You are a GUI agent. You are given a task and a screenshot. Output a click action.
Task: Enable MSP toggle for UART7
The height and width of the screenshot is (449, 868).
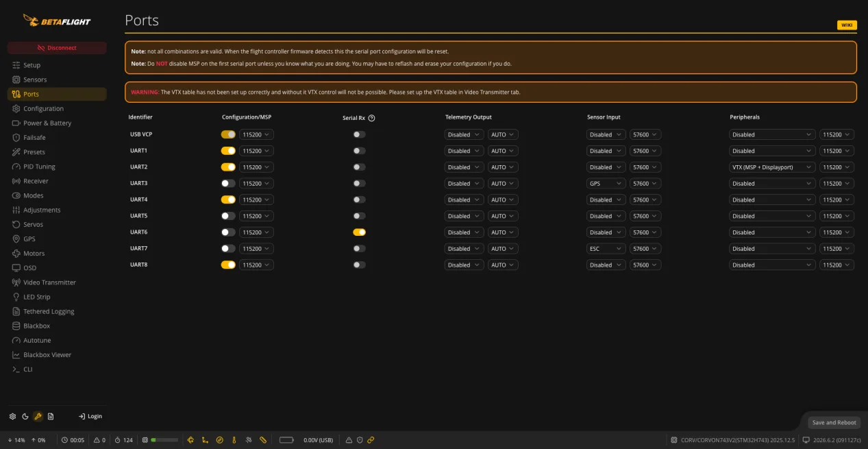coord(228,248)
